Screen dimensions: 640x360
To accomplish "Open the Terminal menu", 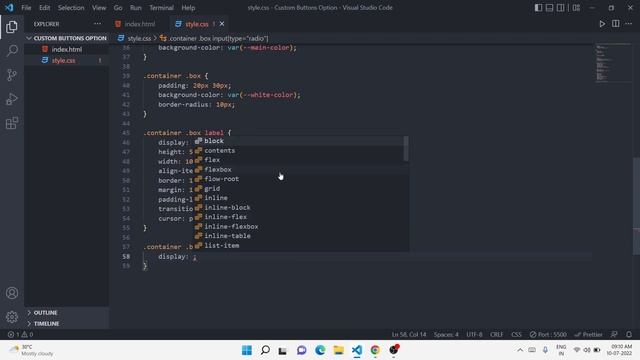I will pyautogui.click(x=161, y=8).
